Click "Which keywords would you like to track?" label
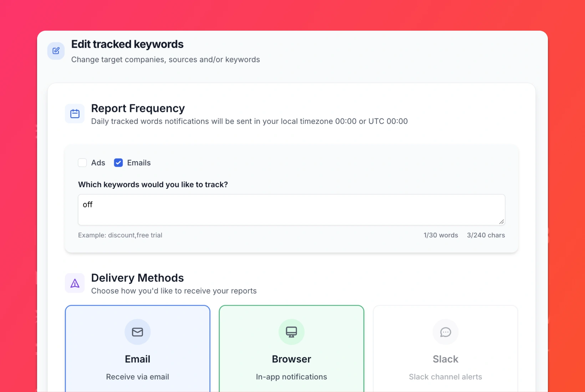The width and height of the screenshot is (585, 392). pos(153,185)
